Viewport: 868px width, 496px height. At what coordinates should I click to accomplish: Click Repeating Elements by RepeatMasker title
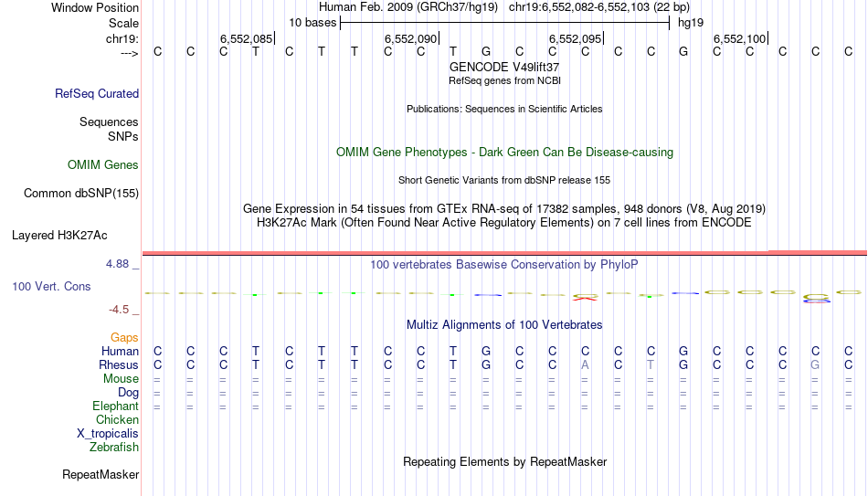(x=504, y=461)
